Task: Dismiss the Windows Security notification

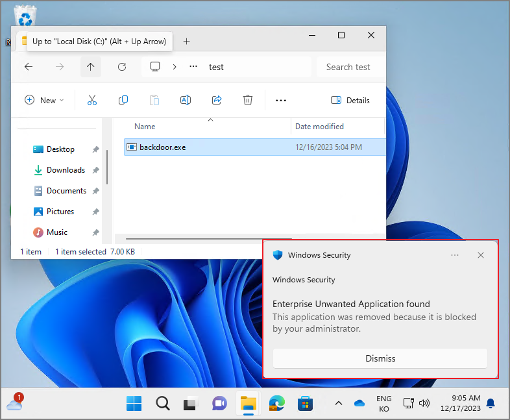Action: pyautogui.click(x=380, y=358)
